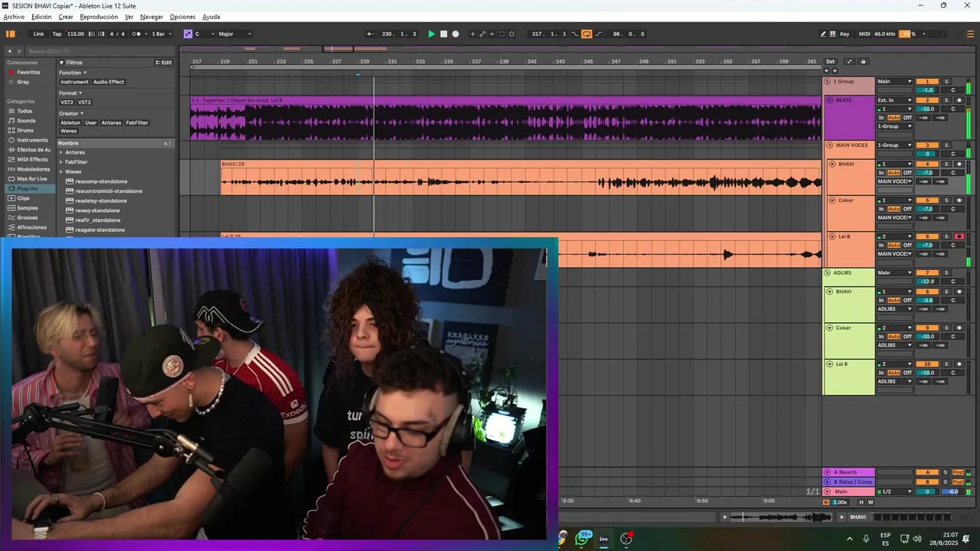The image size is (980, 551).
Task: Stop playback with the Stop button
Action: pos(443,34)
